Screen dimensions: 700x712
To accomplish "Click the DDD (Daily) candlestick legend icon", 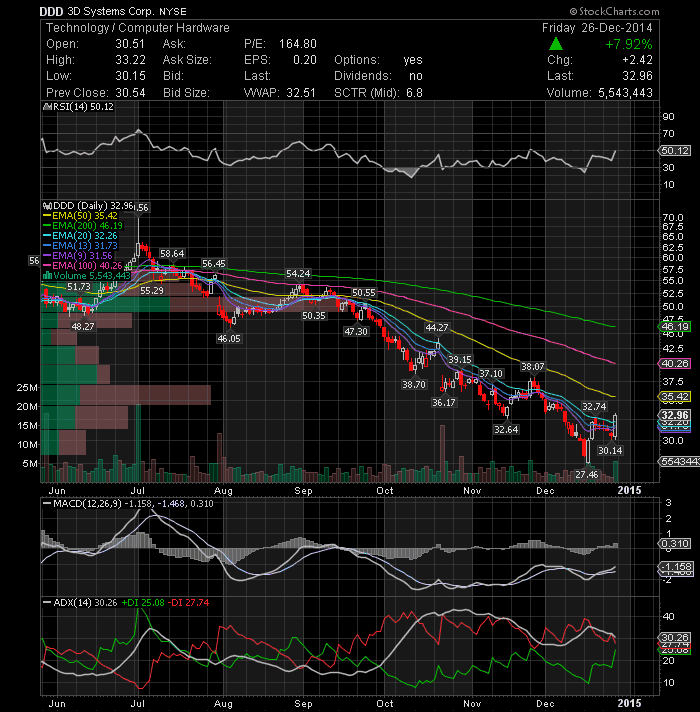I will click(47, 206).
